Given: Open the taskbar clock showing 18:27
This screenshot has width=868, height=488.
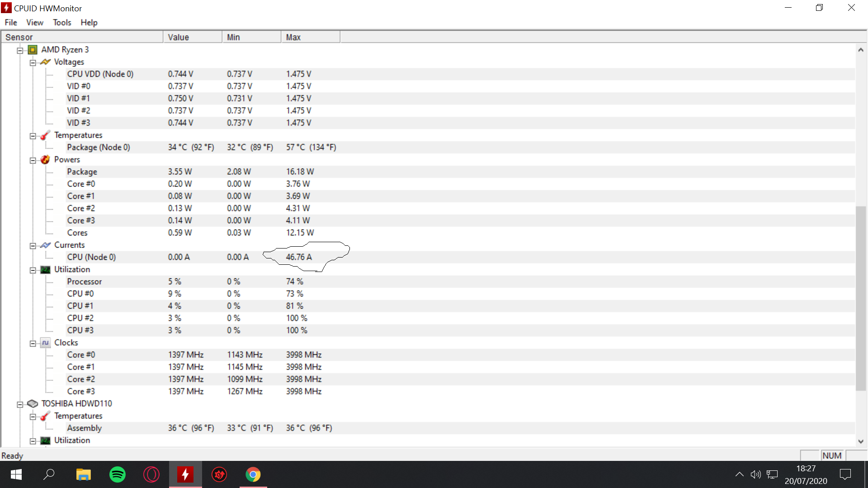Looking at the screenshot, I should click(x=806, y=474).
